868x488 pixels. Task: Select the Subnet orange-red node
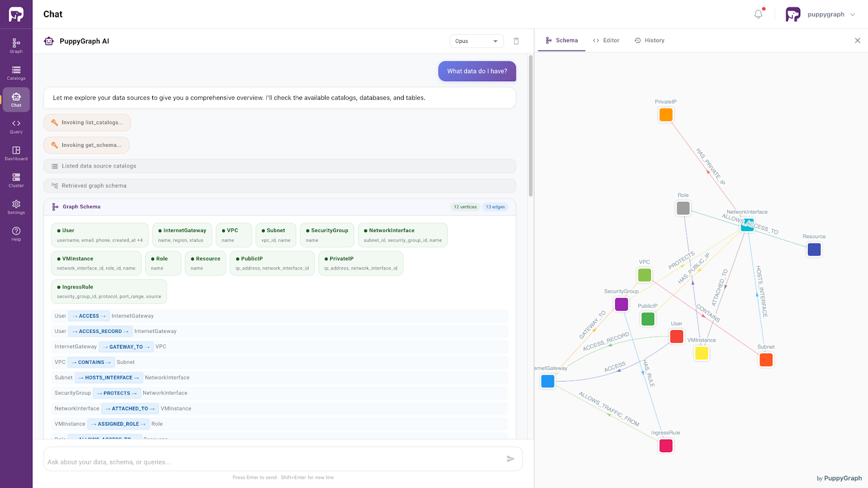click(766, 359)
